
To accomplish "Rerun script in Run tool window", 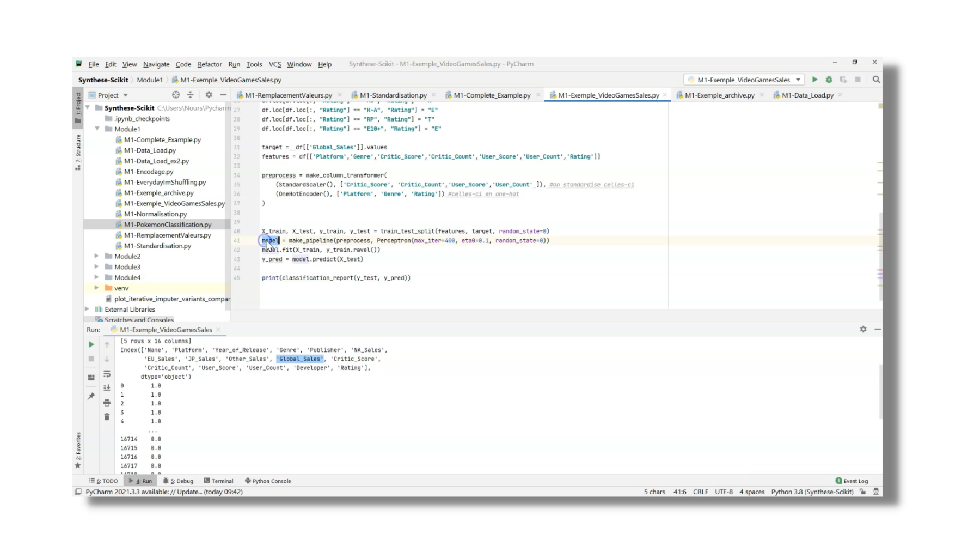I will pos(91,344).
